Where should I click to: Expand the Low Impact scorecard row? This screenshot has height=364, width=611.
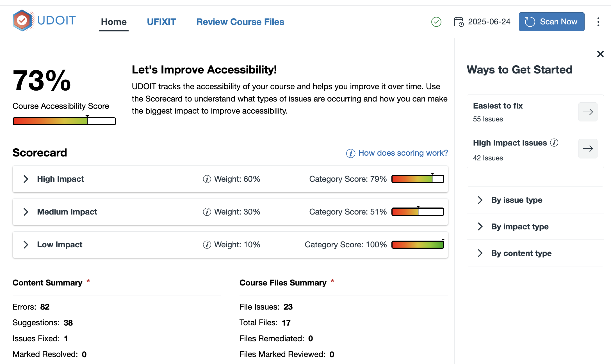(26, 245)
